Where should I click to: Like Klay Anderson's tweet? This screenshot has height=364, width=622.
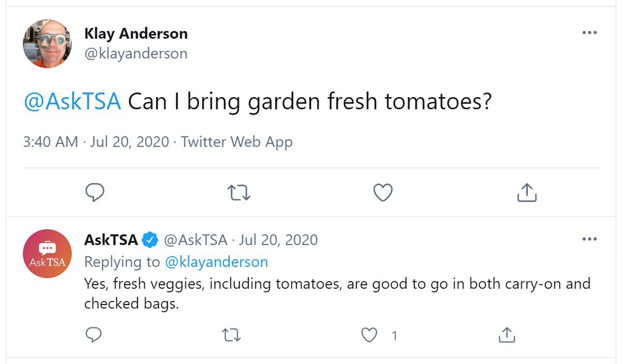382,192
